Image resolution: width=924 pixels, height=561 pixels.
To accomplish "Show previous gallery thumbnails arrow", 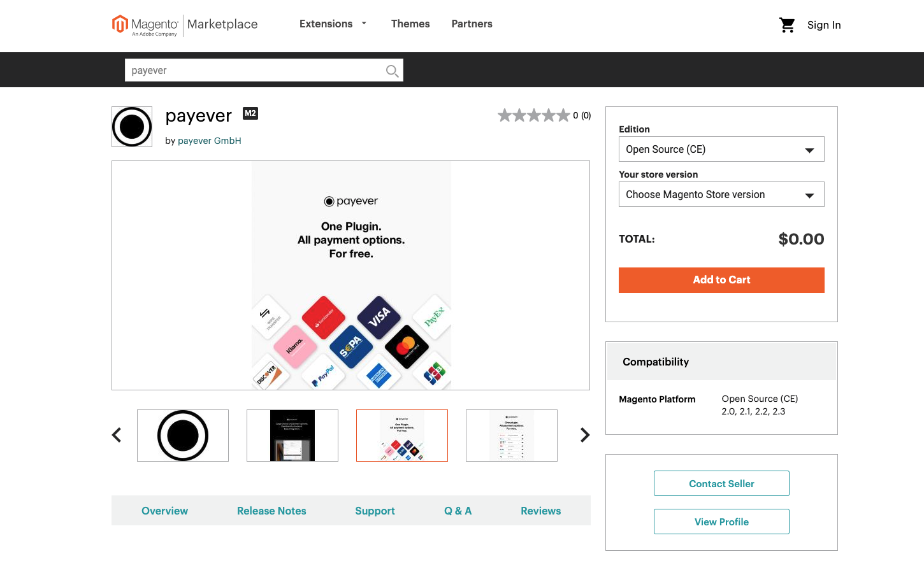I will pos(117,435).
